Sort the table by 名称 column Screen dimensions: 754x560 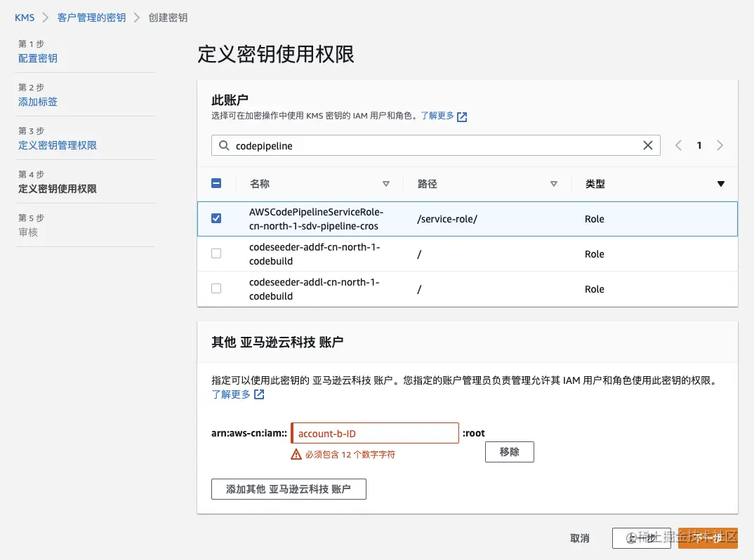385,184
